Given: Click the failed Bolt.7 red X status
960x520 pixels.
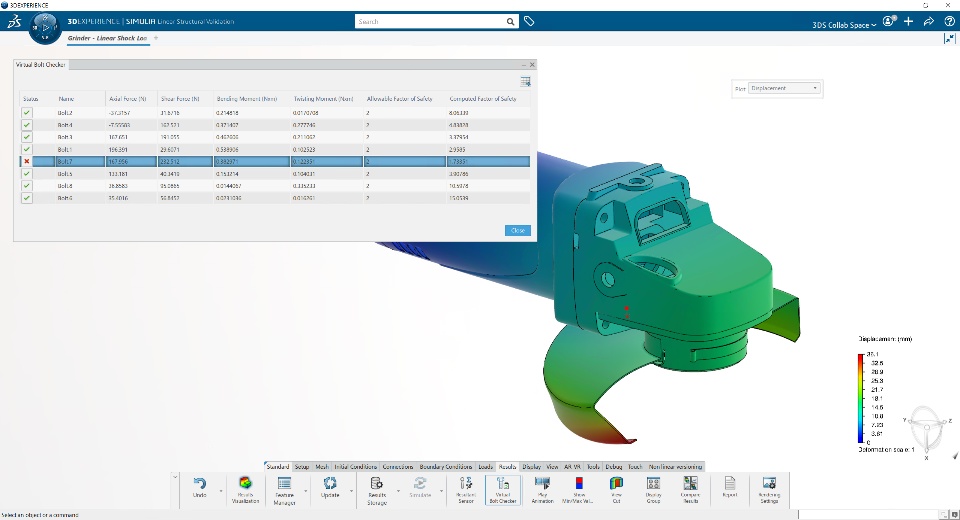Looking at the screenshot, I should 26,162.
